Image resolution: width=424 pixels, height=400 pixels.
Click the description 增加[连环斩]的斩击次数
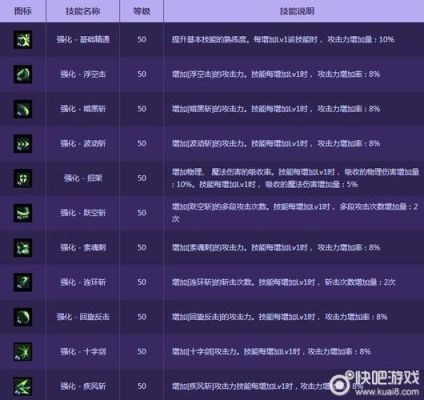click(283, 282)
